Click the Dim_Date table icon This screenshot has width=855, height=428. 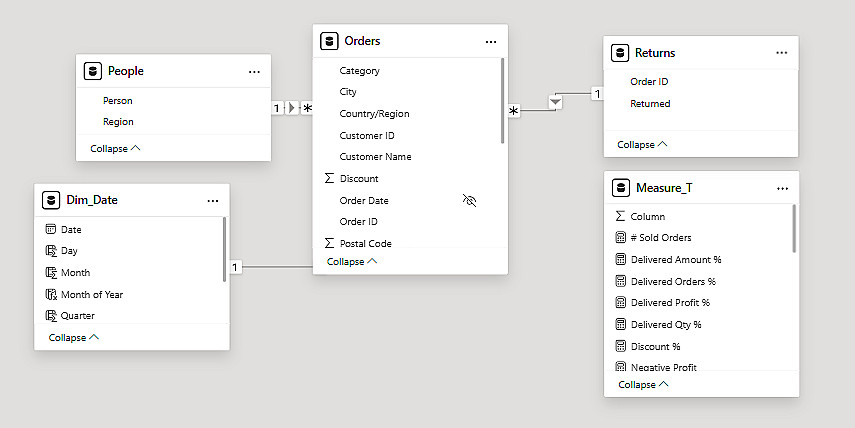click(50, 200)
